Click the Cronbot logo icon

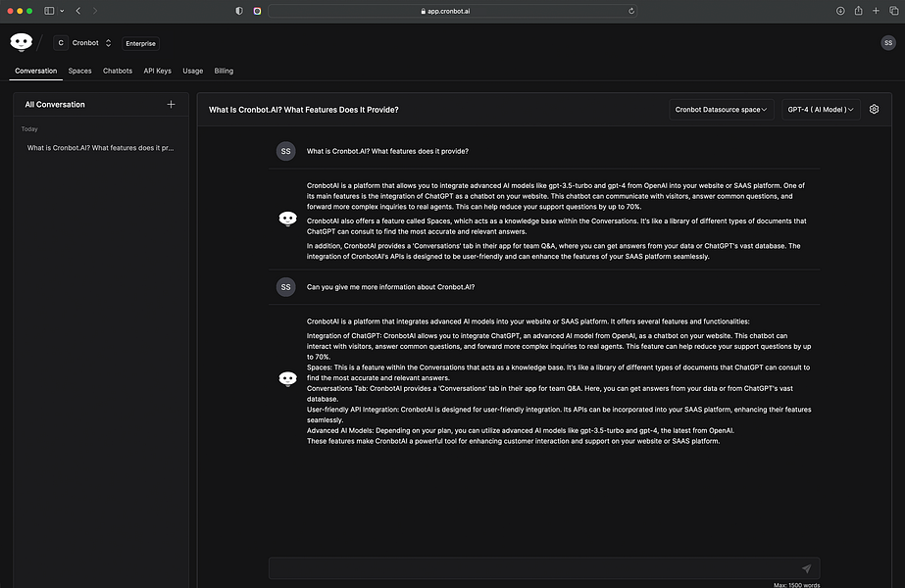(x=22, y=42)
